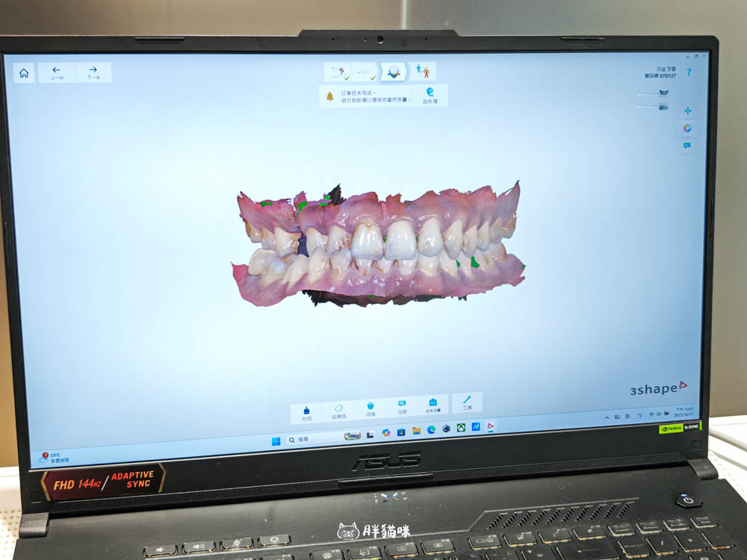
Task: Click the 后处理 post-processing button
Action: click(430, 95)
